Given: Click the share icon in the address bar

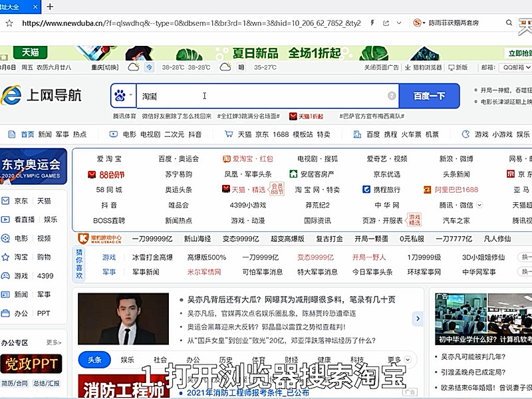Looking at the screenshot, I should [386, 22].
